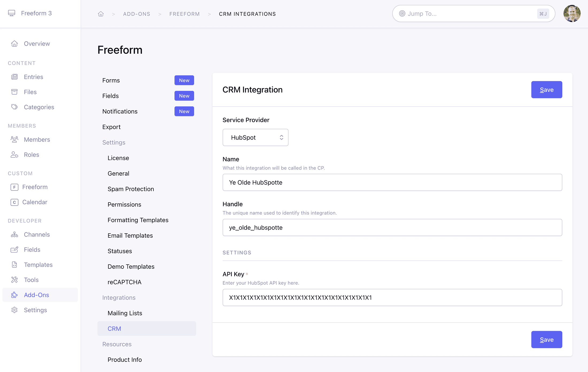This screenshot has height=372, width=588.
Task: Click the Templates icon in sidebar
Action: pos(14,264)
